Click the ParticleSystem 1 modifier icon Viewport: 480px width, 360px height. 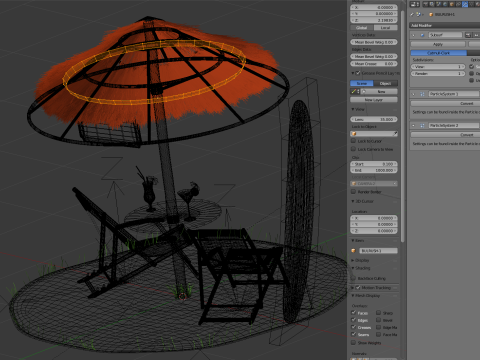422,94
